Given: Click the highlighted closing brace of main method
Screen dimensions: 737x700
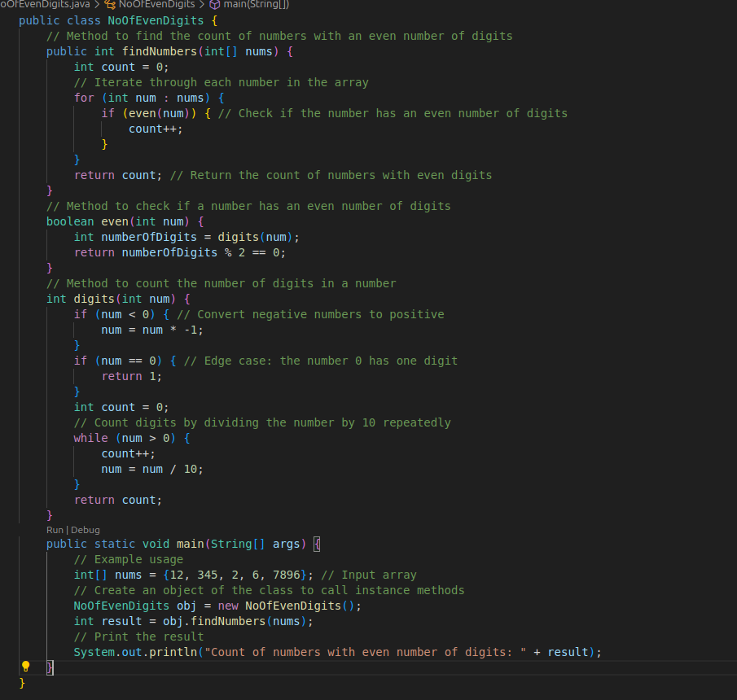Looking at the screenshot, I should click(50, 667).
